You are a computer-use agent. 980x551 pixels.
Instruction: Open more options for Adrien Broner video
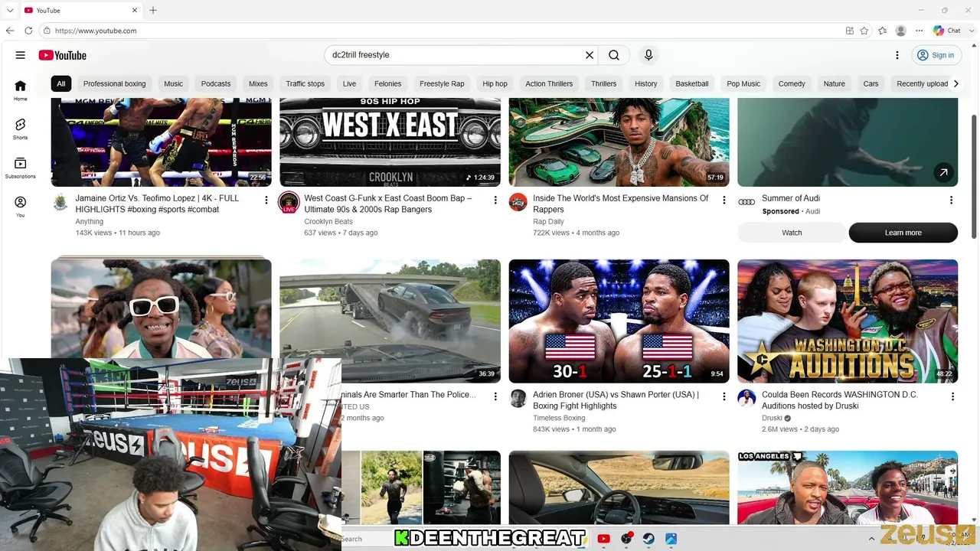724,396
